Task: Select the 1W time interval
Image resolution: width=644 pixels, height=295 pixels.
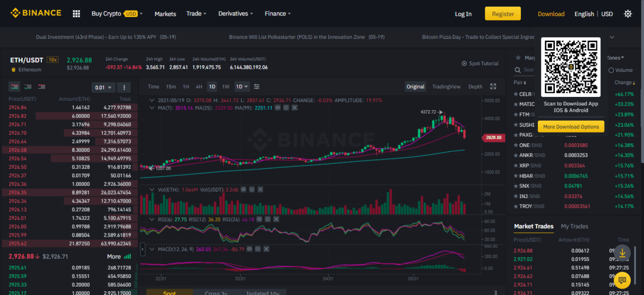Action: 225,86
